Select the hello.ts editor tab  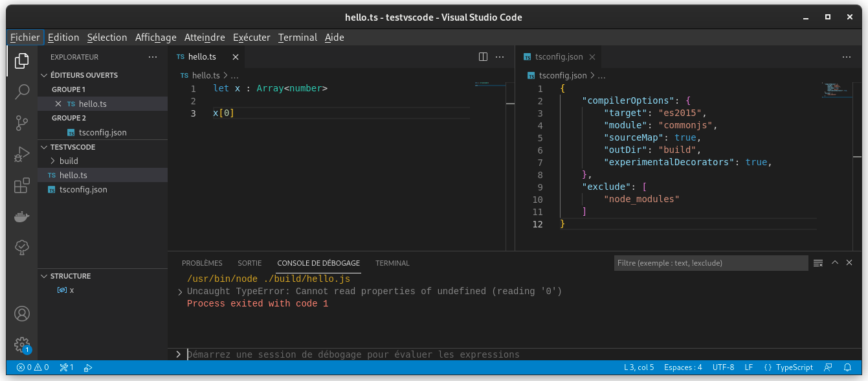[207, 57]
